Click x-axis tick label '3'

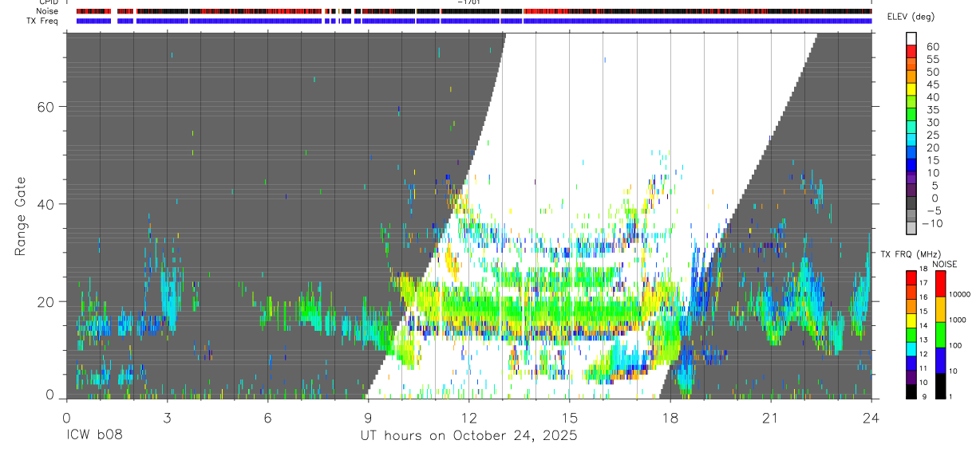tap(167, 418)
